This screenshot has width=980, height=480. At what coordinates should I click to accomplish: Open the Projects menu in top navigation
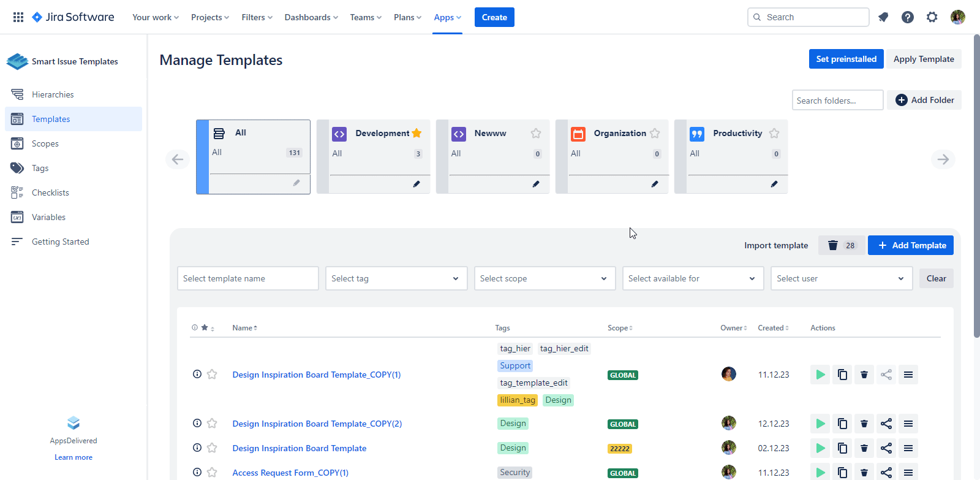pos(209,17)
